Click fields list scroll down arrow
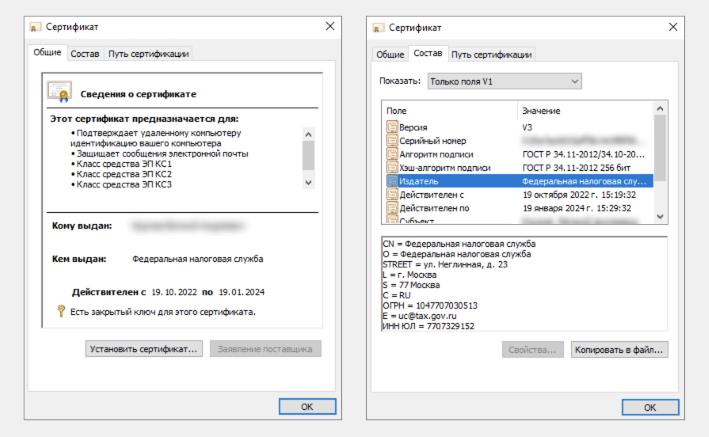The height and width of the screenshot is (437, 709). click(x=660, y=217)
